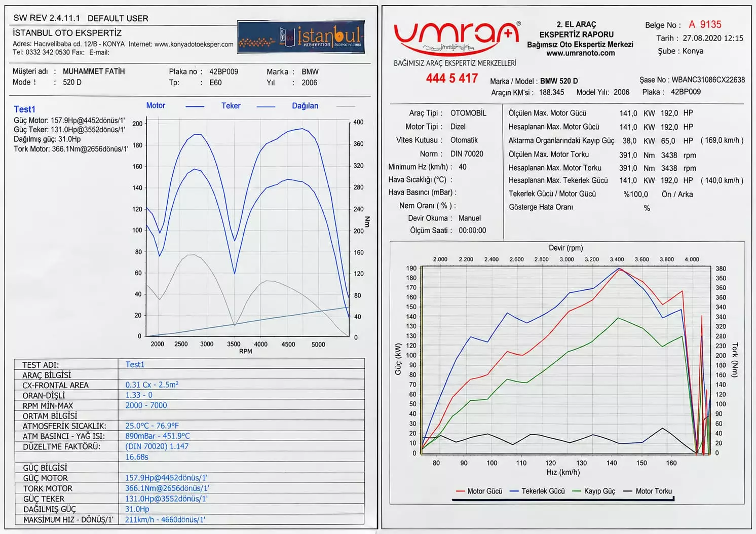
Task: Select the "SW REV 2.4.11.1" version text
Action: (x=47, y=18)
